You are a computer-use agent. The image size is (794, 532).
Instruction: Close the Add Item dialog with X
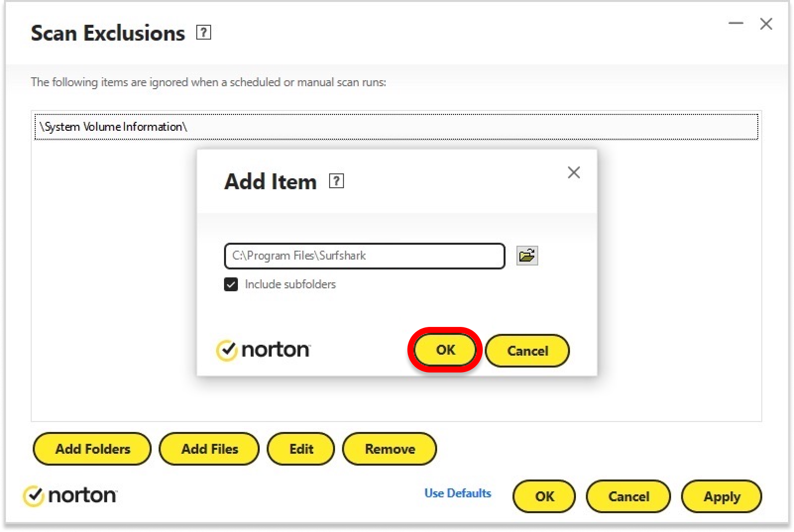pyautogui.click(x=573, y=172)
